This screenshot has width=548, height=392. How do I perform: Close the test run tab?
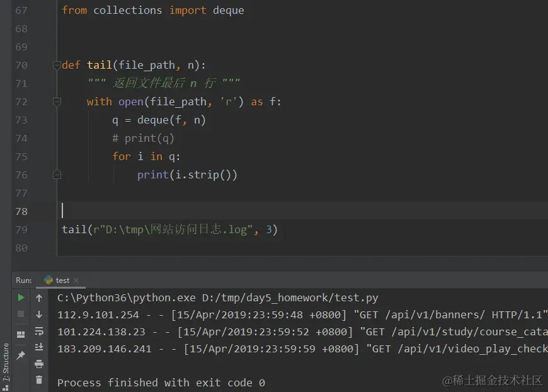76,280
